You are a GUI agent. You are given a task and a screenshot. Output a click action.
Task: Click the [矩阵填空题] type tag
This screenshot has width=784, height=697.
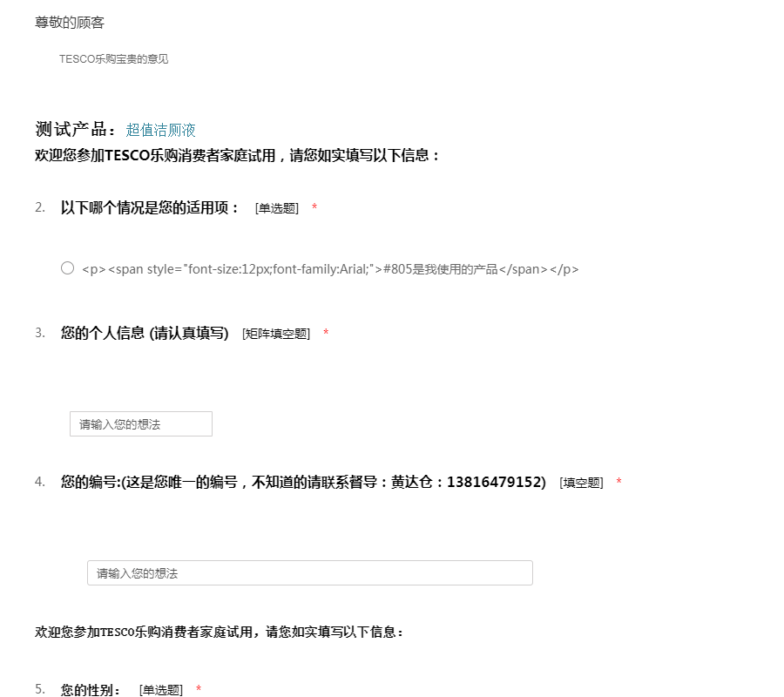(x=276, y=334)
